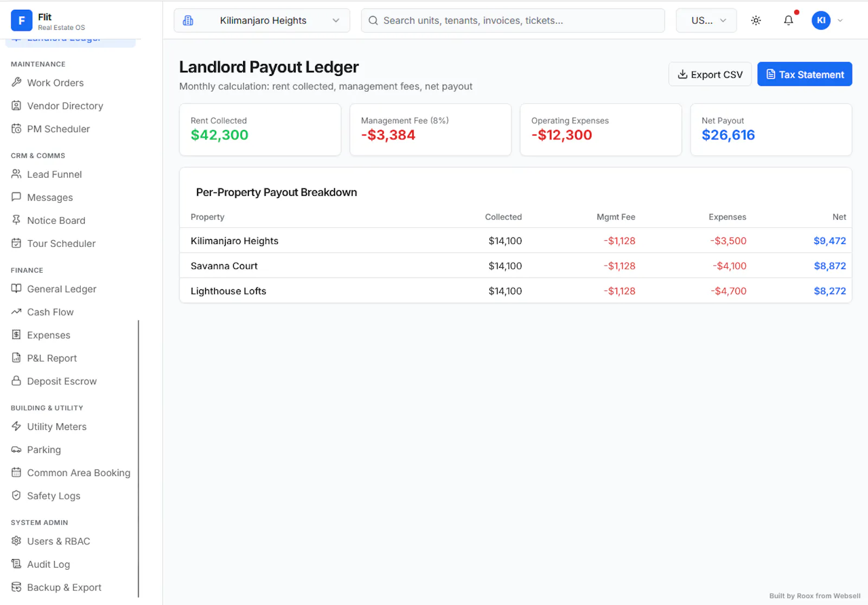
Task: Click the P&L Report file icon
Action: point(16,358)
